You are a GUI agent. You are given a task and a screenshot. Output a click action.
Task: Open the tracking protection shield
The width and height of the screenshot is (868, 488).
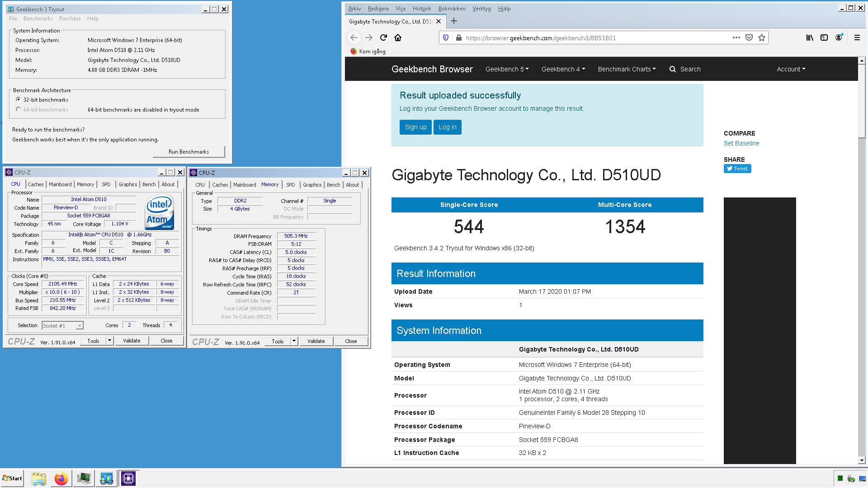pos(446,38)
